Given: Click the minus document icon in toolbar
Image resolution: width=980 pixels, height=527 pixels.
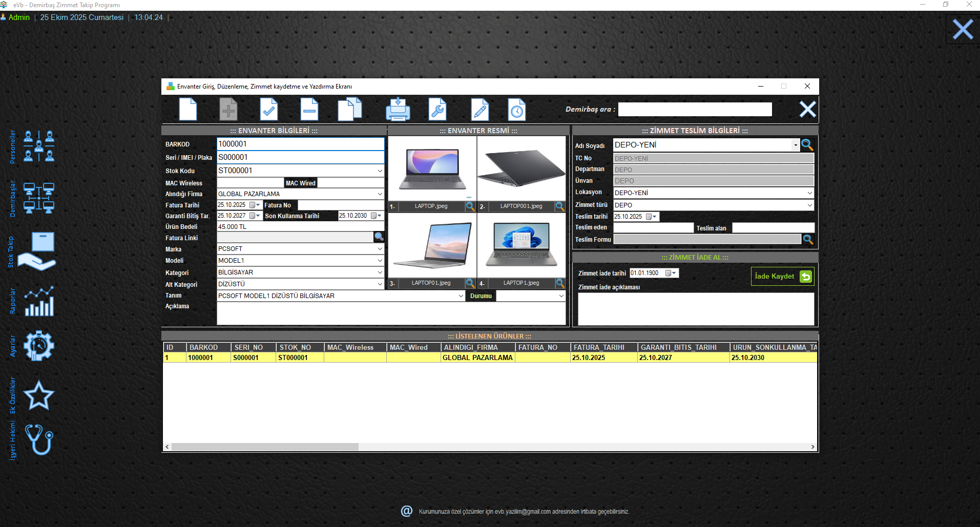Looking at the screenshot, I should (x=309, y=109).
